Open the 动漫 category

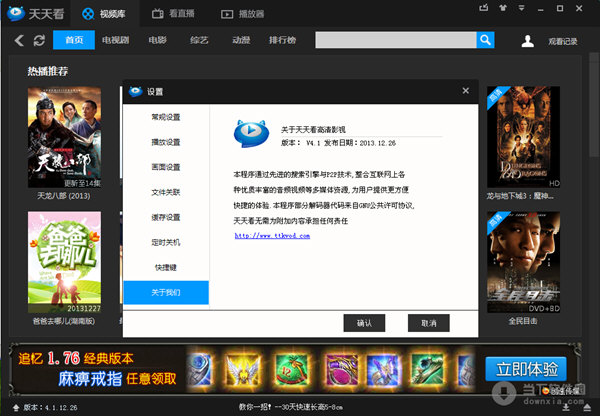(x=241, y=40)
